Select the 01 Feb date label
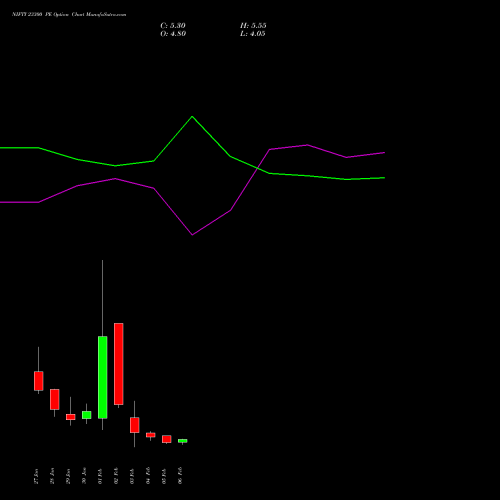500x500 pixels. tap(100, 476)
